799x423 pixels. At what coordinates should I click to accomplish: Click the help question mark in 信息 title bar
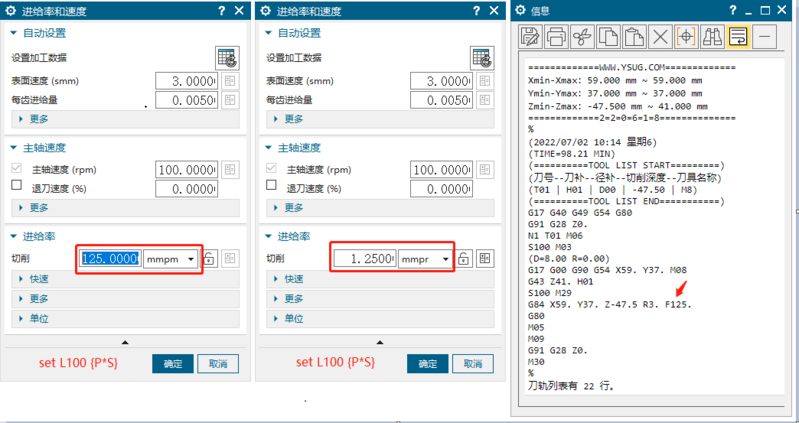point(733,10)
